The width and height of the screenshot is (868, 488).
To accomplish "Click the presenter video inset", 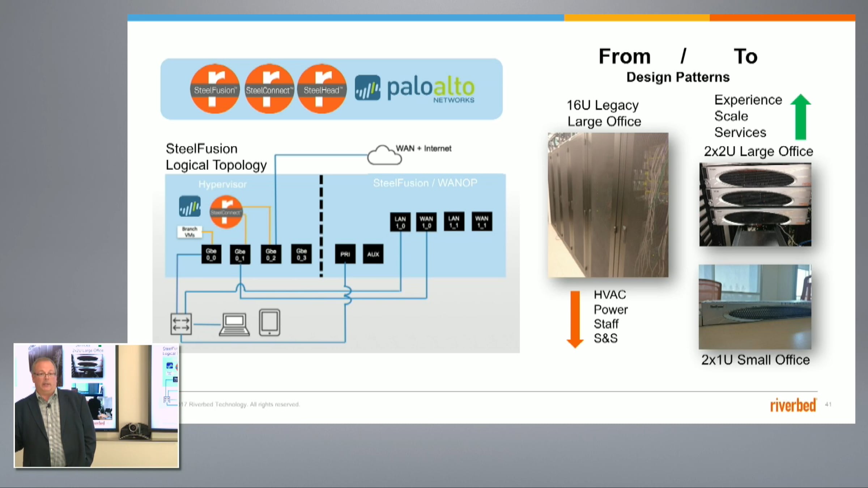I will click(96, 406).
